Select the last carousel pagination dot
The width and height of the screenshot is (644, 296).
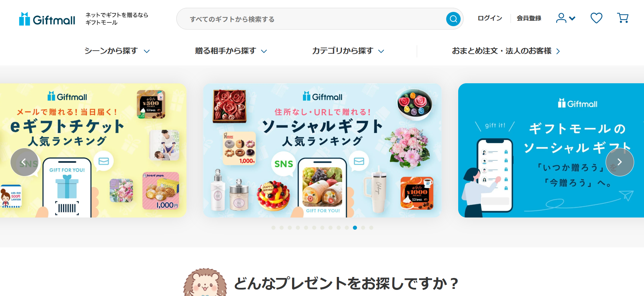pos(371,228)
